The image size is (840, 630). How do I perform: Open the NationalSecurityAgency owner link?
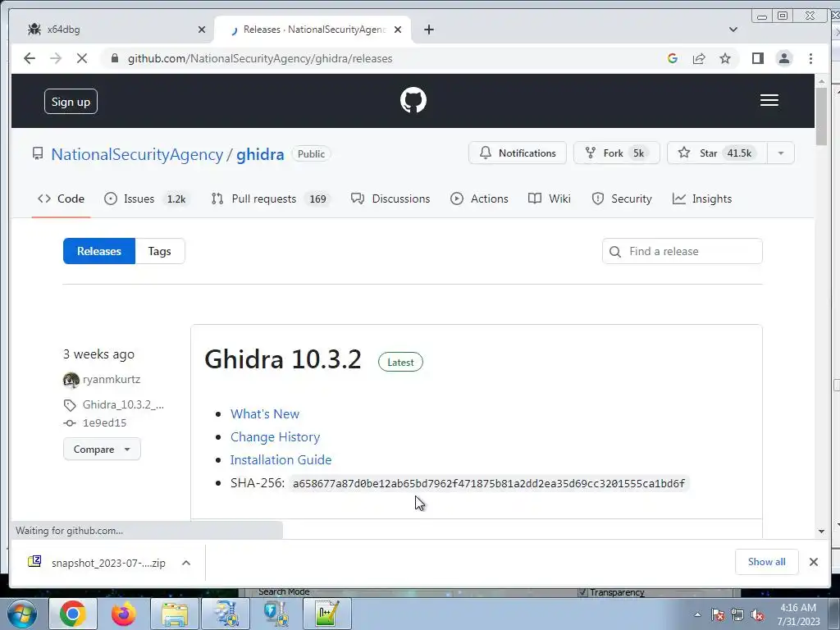(137, 154)
